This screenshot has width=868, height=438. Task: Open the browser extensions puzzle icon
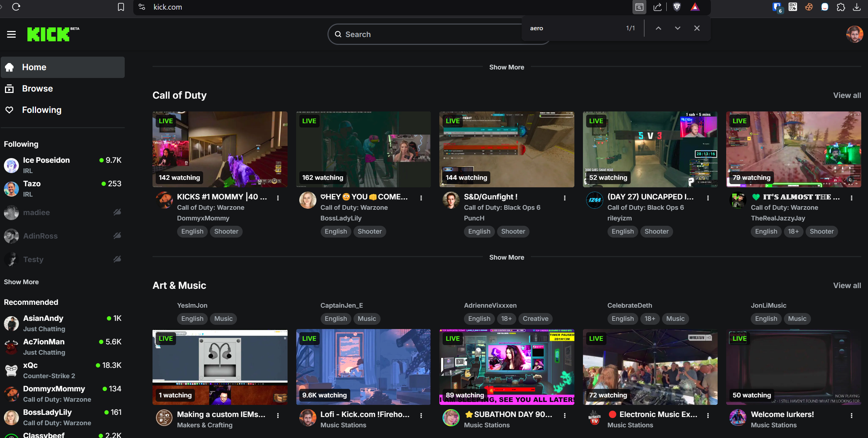click(841, 7)
